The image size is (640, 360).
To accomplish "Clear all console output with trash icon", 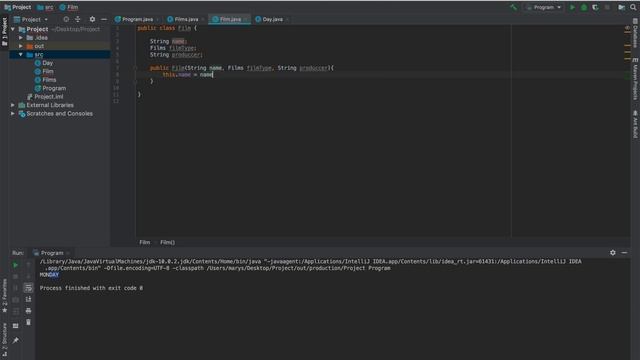I will (x=28, y=322).
